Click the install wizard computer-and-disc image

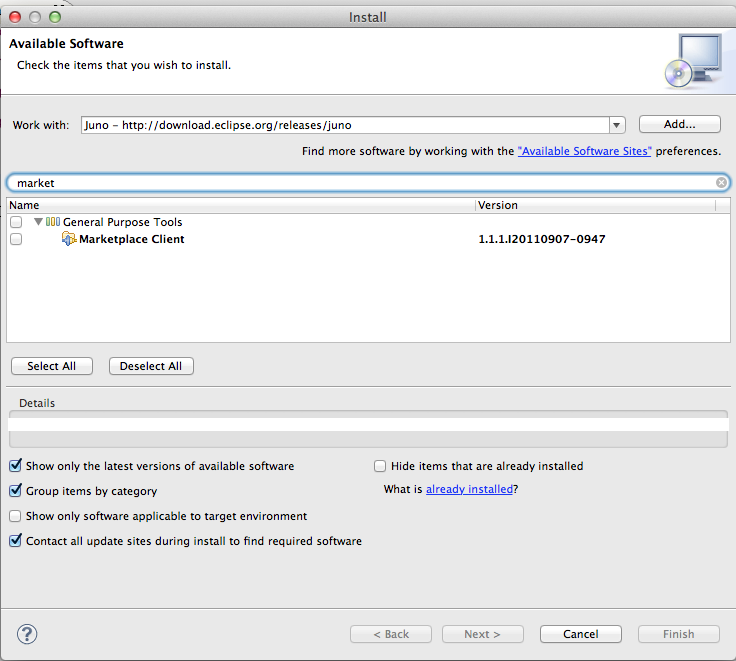(693, 61)
